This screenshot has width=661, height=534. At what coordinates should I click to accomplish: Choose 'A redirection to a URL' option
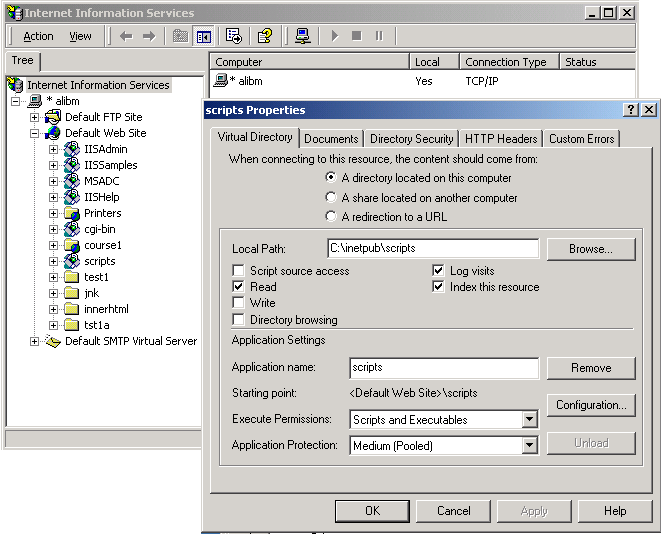[331, 217]
